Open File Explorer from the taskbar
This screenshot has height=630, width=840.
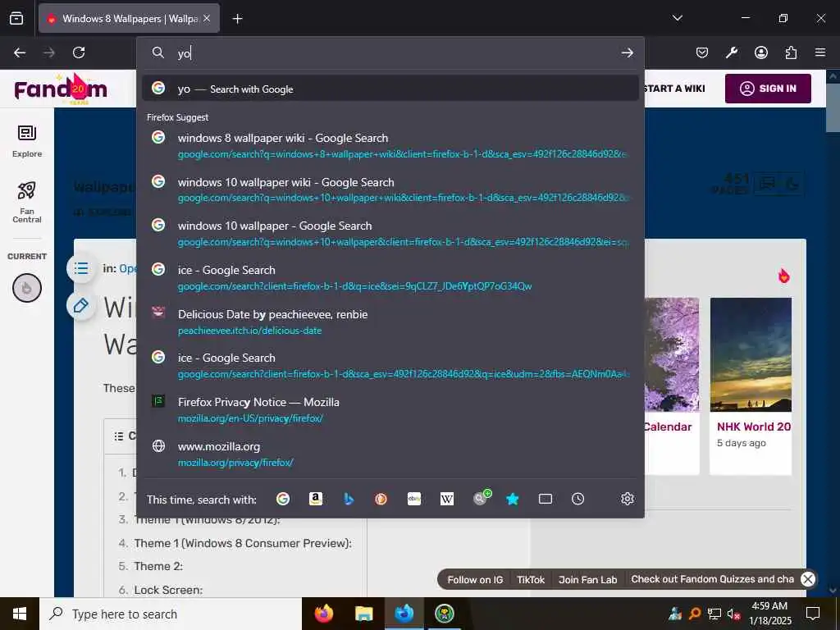363,614
